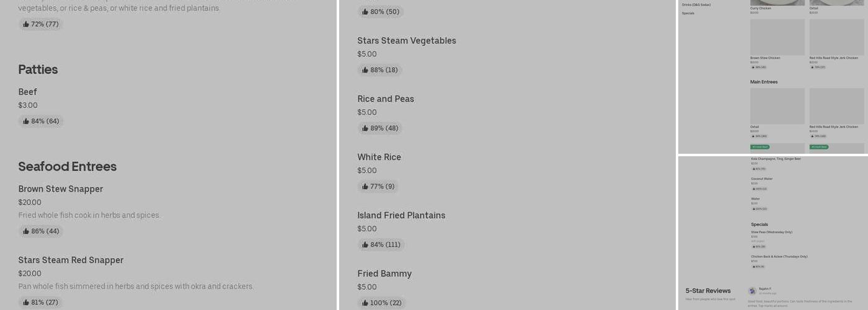This screenshot has height=310, width=868.
Task: Click thumbs-up icon under Island Fried Plantains
Action: (365, 245)
